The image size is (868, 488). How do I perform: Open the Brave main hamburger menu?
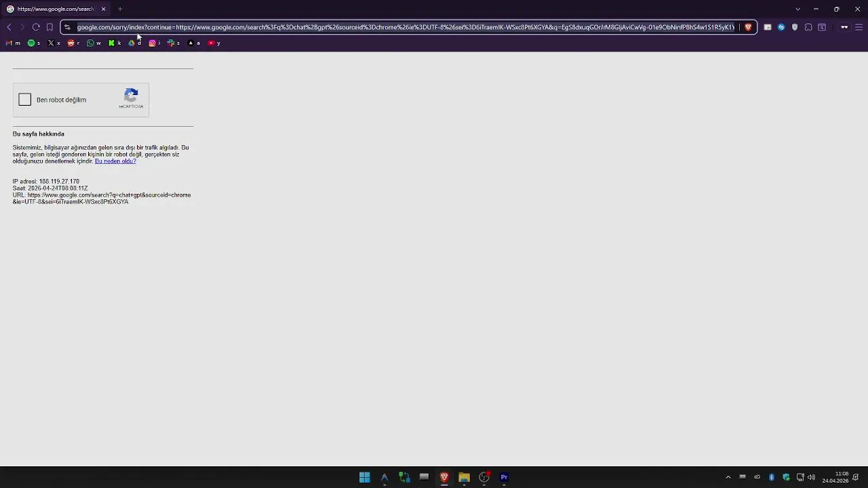859,27
